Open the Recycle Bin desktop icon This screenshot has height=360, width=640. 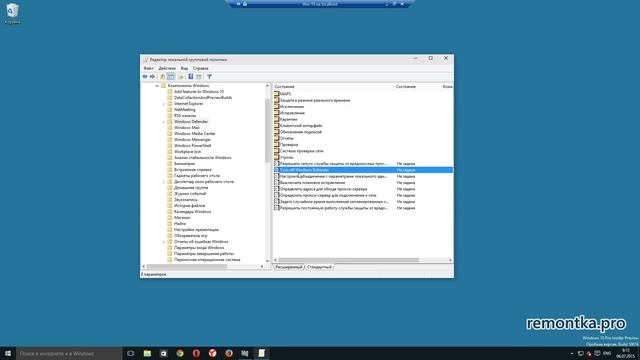pyautogui.click(x=12, y=13)
